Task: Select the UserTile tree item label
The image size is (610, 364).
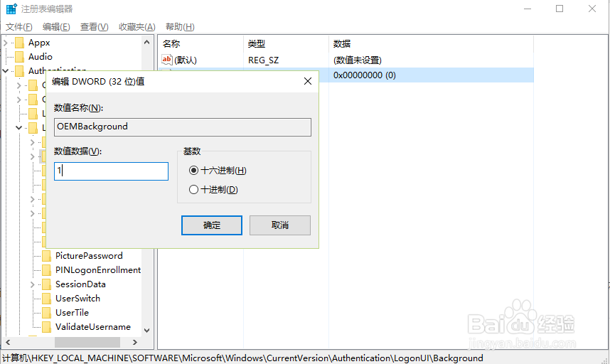Action: pyautogui.click(x=72, y=313)
